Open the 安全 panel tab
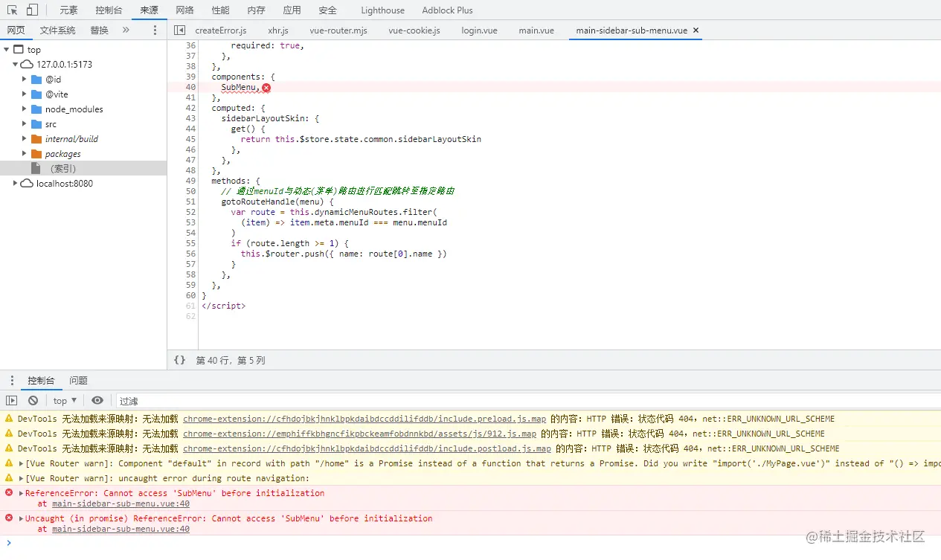This screenshot has width=941, height=560. 327,10
